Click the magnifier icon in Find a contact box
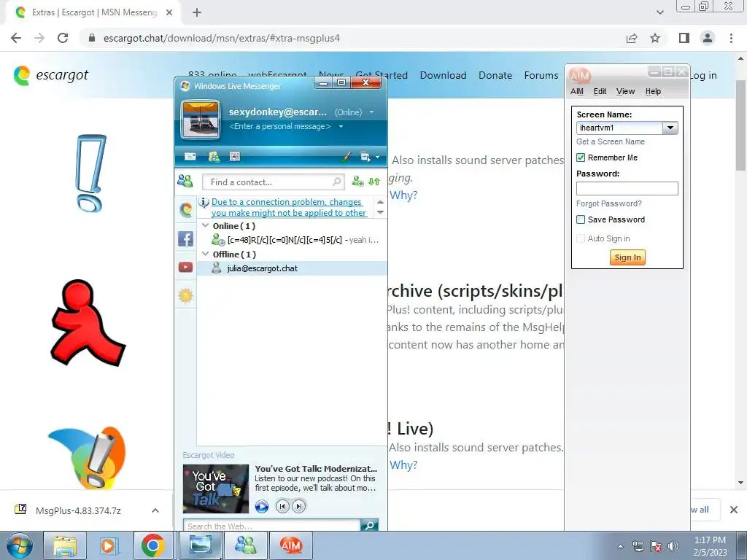The image size is (747, 560). click(x=336, y=182)
